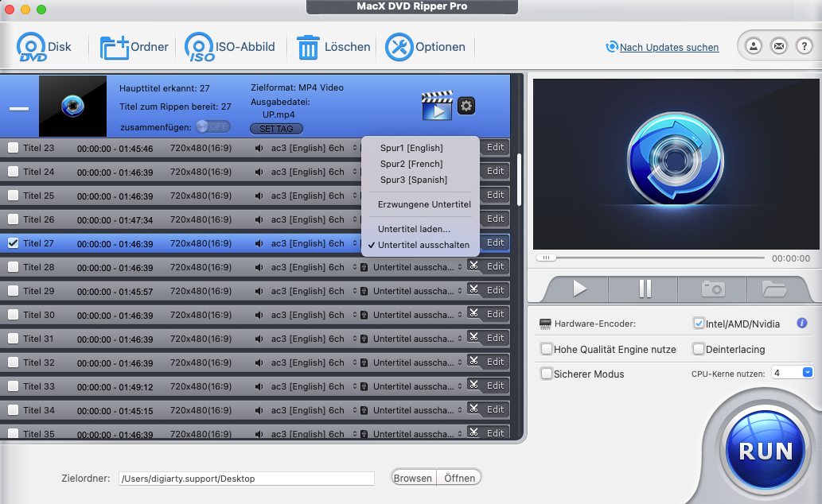Open Optionen wrench settings
This screenshot has width=822, height=504.
pyautogui.click(x=399, y=48)
